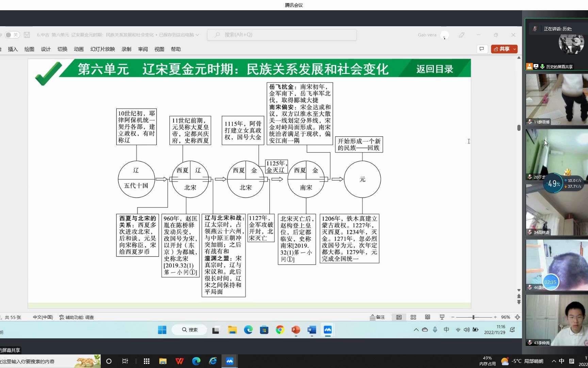Open Tencent Meeting icon in shared taskbar
Viewport: 588px width, 368px height.
[328, 330]
